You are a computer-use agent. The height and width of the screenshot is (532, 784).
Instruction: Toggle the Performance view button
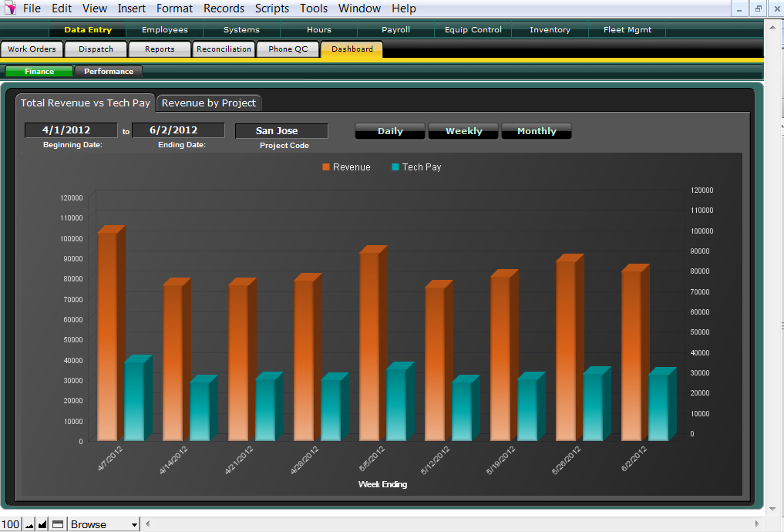point(109,72)
